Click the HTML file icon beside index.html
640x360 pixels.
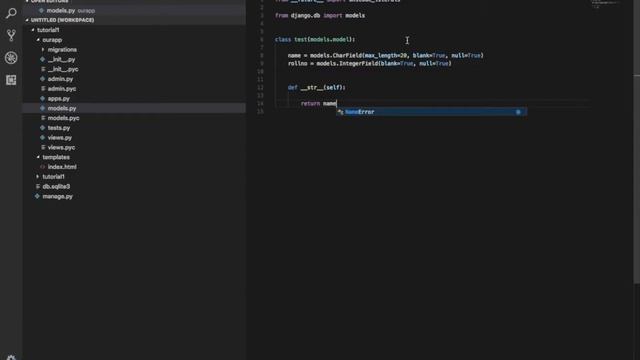click(x=42, y=167)
